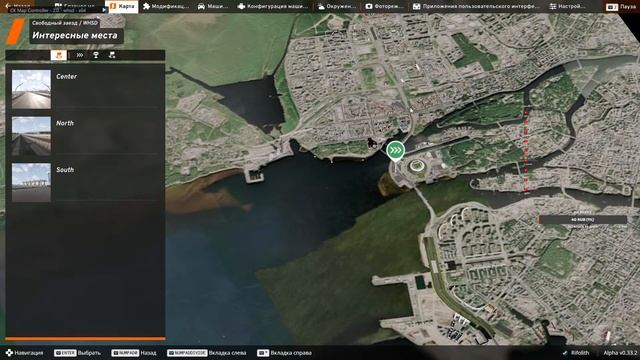
Task: Click the username label beside version text
Action: [580, 353]
